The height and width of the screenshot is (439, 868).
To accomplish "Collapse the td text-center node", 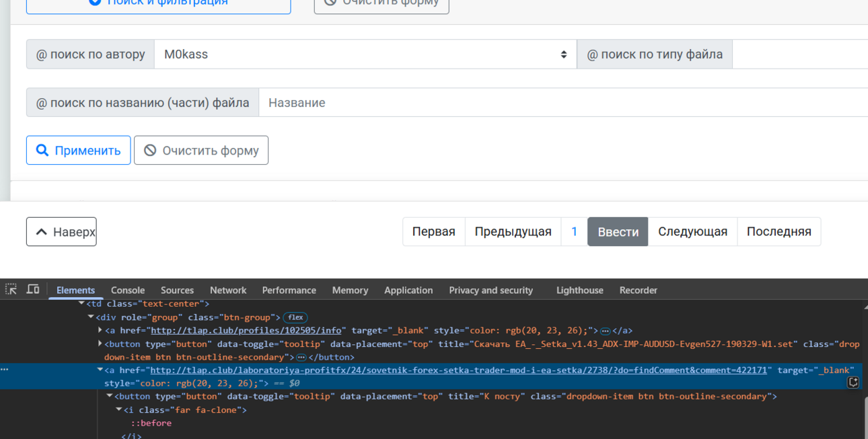I will click(x=82, y=304).
